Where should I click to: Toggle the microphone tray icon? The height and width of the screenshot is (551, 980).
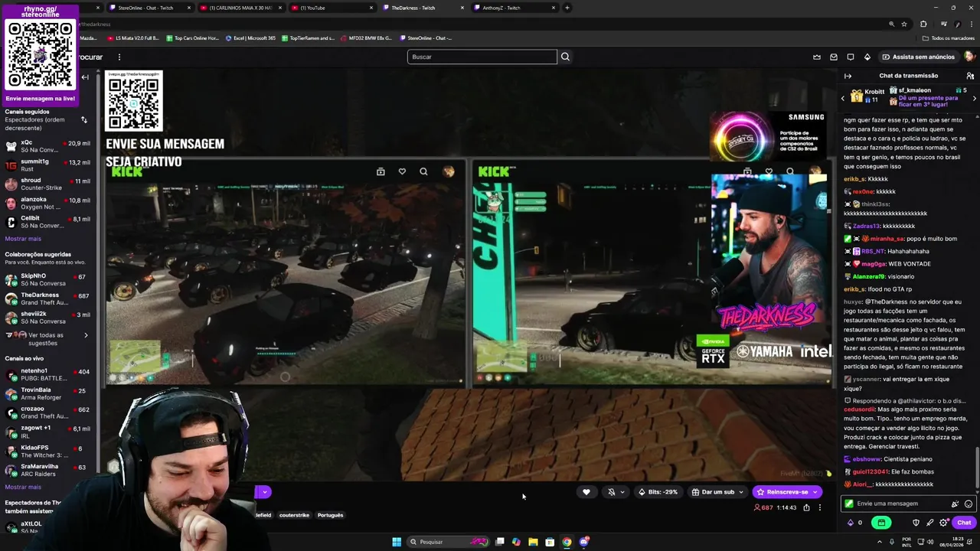point(891,542)
